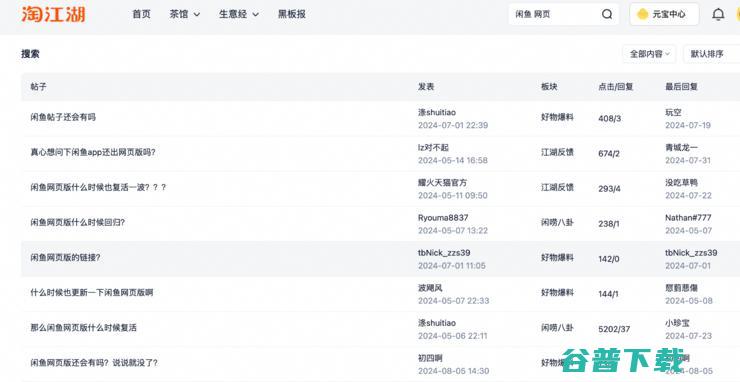Open post 闲鱼网页版的链接?
The width and height of the screenshot is (740, 382).
coord(65,257)
